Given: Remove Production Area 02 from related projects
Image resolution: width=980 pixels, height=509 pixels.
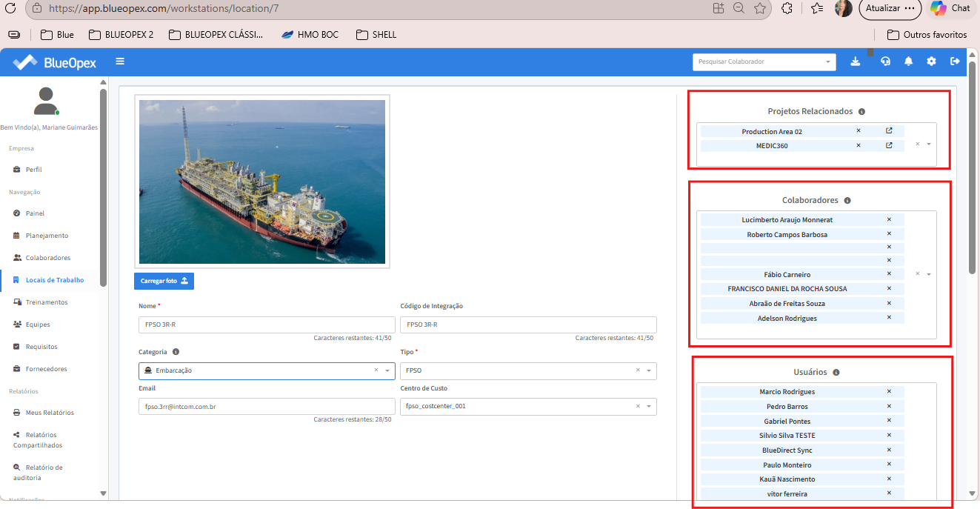Looking at the screenshot, I should click(x=859, y=131).
